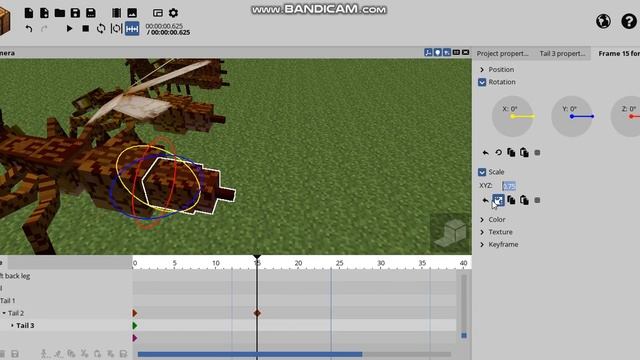Viewport: 640px width, 360px height.
Task: Toggle the highlighted timeline intervals button
Action: (x=132, y=29)
